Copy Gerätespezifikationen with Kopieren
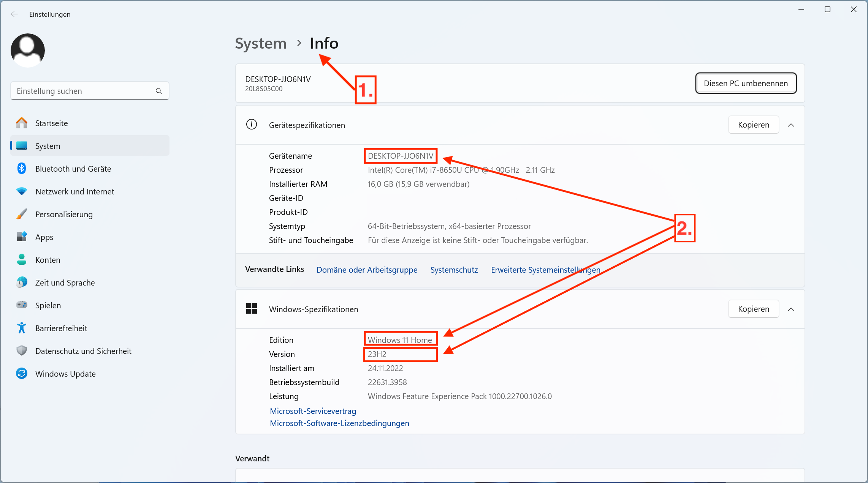Viewport: 868px width, 483px height. pyautogui.click(x=753, y=125)
